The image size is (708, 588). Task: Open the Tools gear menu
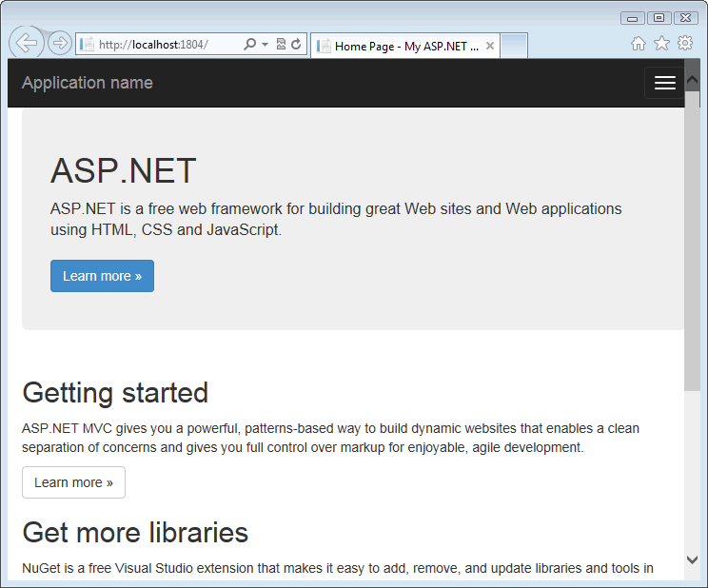[685, 43]
